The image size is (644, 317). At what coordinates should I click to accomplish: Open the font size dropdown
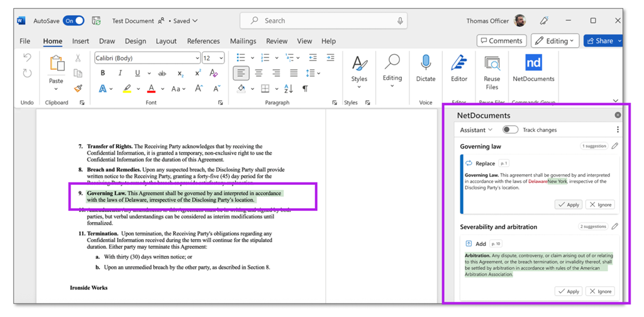(x=221, y=58)
